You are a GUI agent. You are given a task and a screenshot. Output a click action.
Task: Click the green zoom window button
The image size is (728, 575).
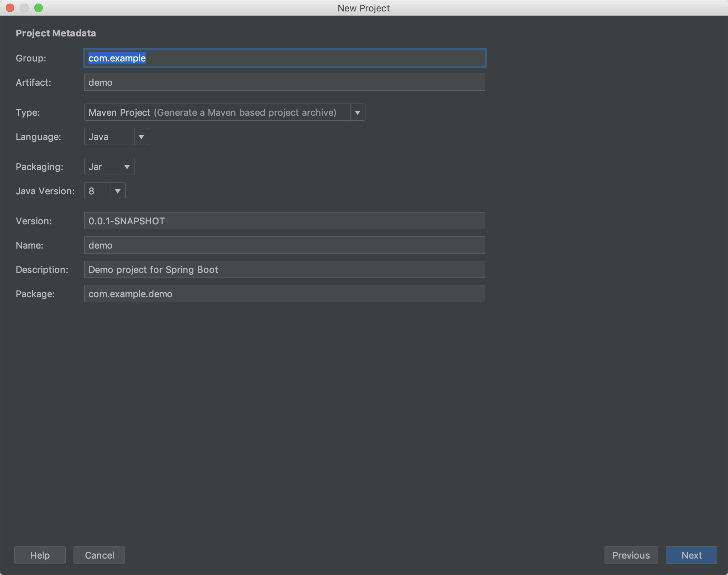[39, 8]
